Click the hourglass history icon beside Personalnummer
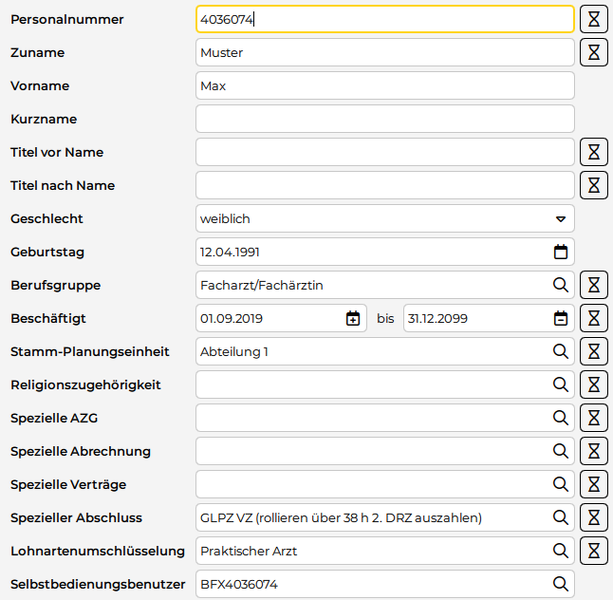This screenshot has height=600, width=613. tap(594, 19)
